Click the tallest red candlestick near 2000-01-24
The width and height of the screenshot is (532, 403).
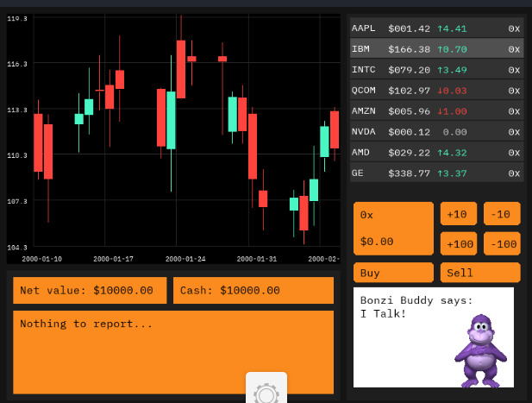coord(181,69)
